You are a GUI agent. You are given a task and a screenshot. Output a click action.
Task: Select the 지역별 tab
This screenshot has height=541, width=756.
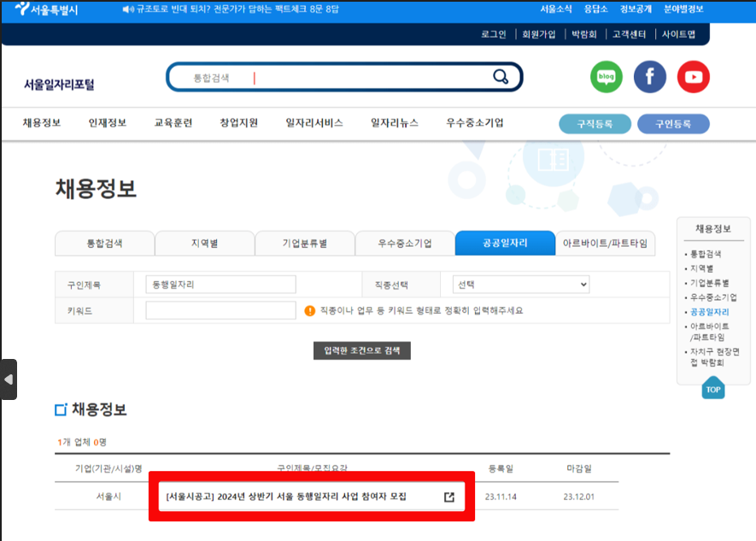[x=205, y=243]
